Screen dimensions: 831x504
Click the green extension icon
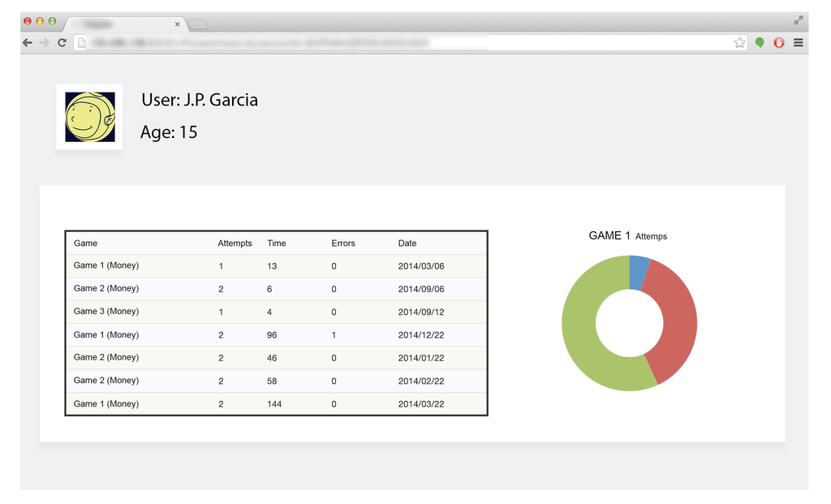pyautogui.click(x=760, y=42)
